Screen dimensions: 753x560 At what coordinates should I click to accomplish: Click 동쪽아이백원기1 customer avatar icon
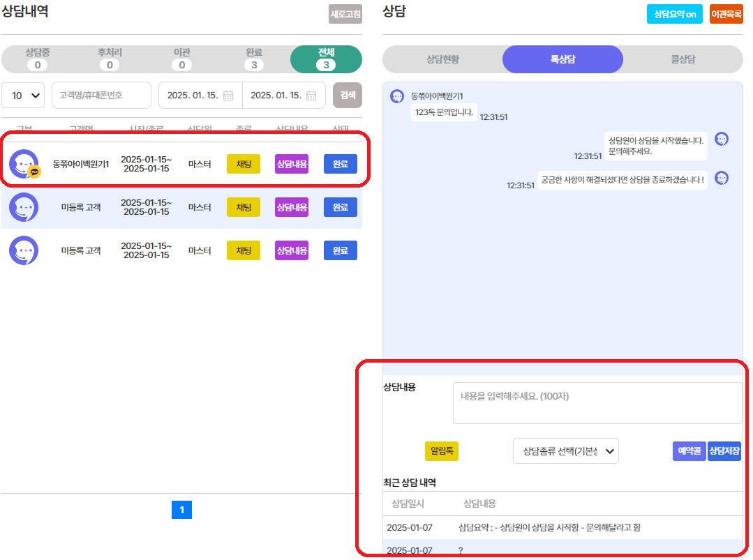[24, 164]
